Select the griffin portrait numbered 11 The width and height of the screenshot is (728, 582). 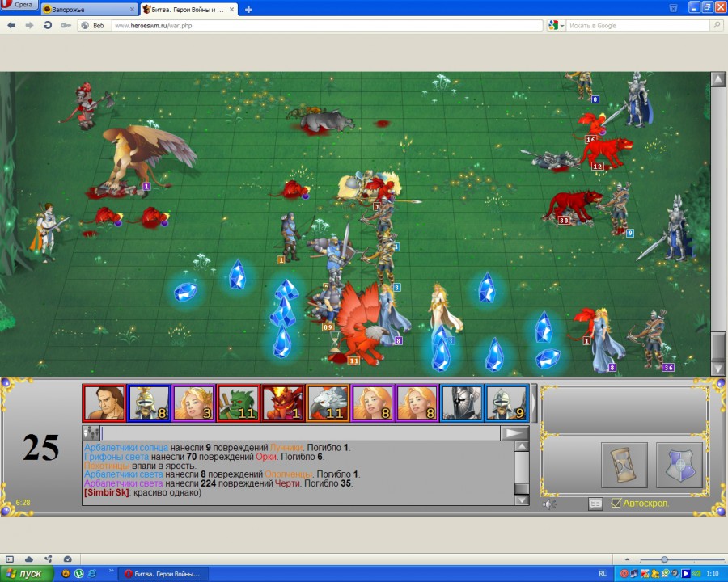click(x=328, y=403)
